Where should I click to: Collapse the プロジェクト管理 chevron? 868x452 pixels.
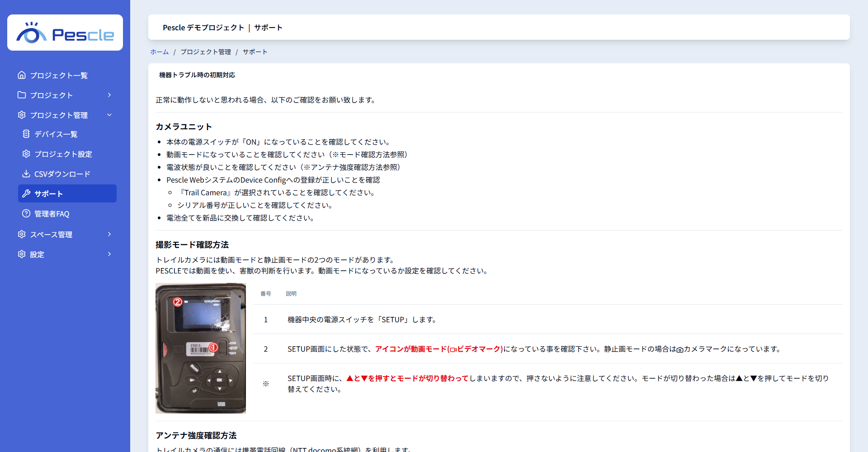coord(109,115)
